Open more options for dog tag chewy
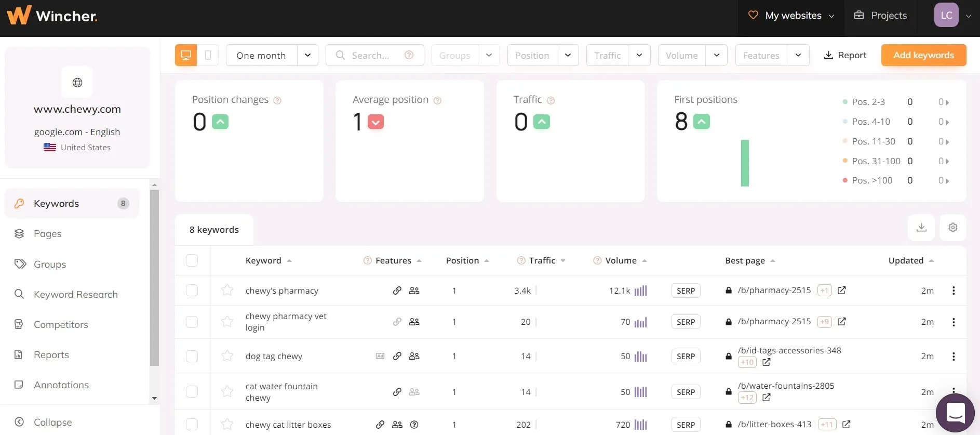The image size is (980, 435). (x=953, y=357)
